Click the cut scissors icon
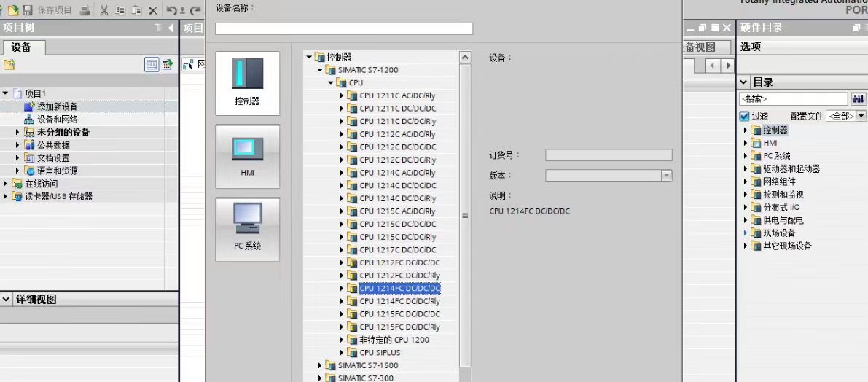This screenshot has height=382, width=868. (104, 10)
